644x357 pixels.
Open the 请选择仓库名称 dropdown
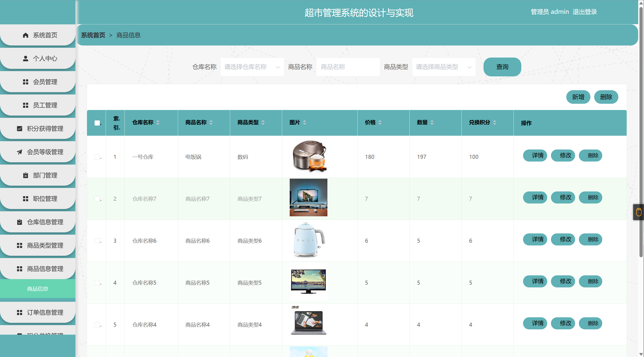[x=252, y=67]
